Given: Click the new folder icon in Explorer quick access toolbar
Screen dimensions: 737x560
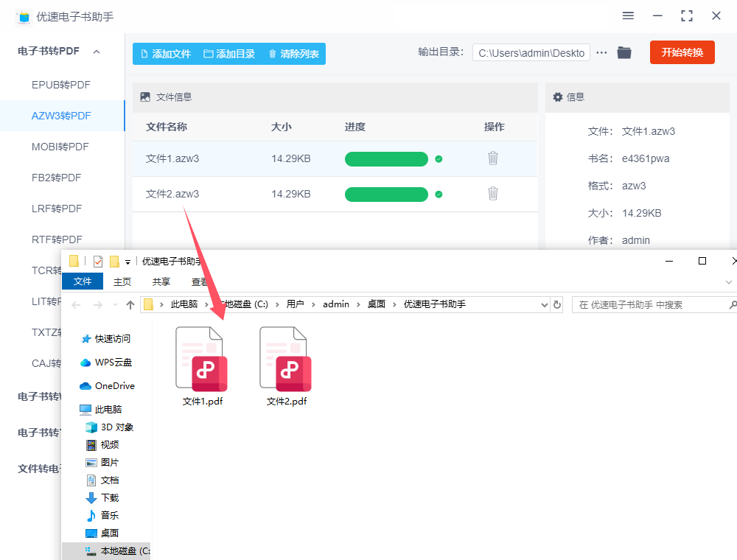Looking at the screenshot, I should tap(114, 261).
